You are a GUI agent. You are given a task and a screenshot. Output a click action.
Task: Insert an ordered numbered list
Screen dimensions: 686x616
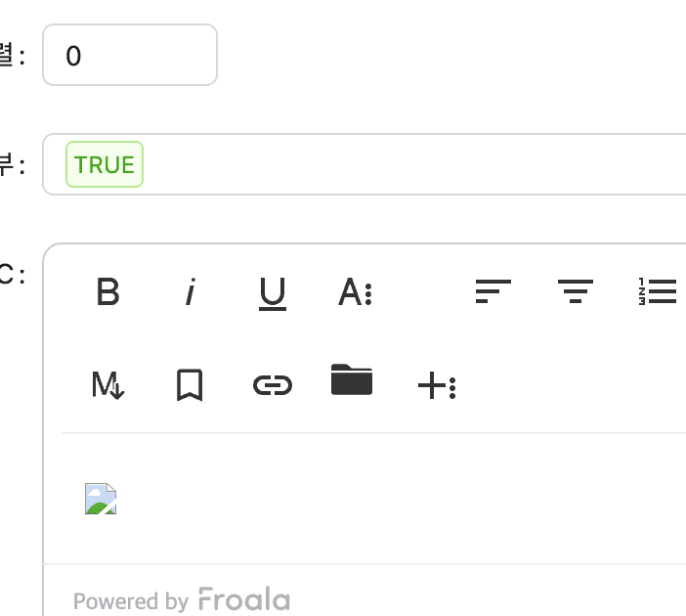point(657,291)
